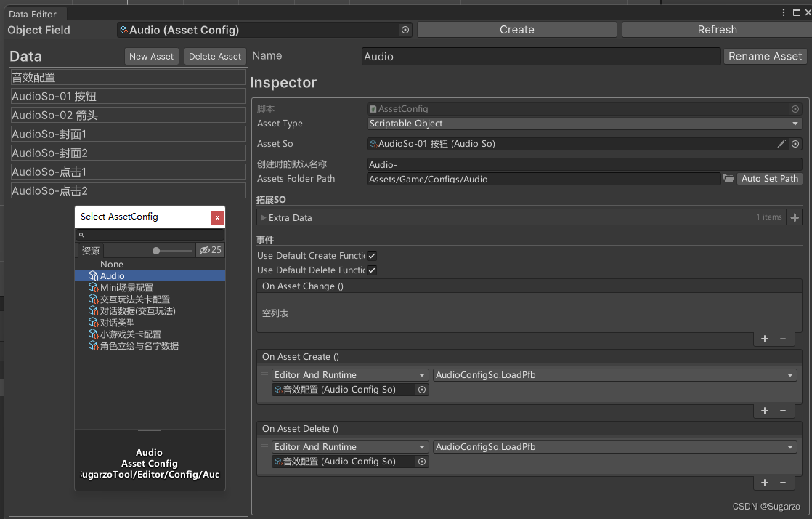Viewport: 812px width, 519px height.
Task: Expand the Extra Data foldout
Action: pyautogui.click(x=263, y=218)
